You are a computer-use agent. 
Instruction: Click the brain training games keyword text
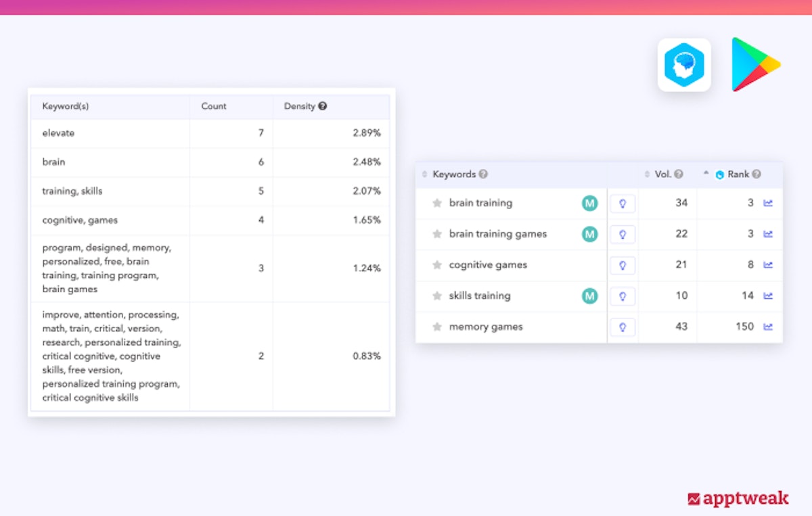tap(497, 234)
